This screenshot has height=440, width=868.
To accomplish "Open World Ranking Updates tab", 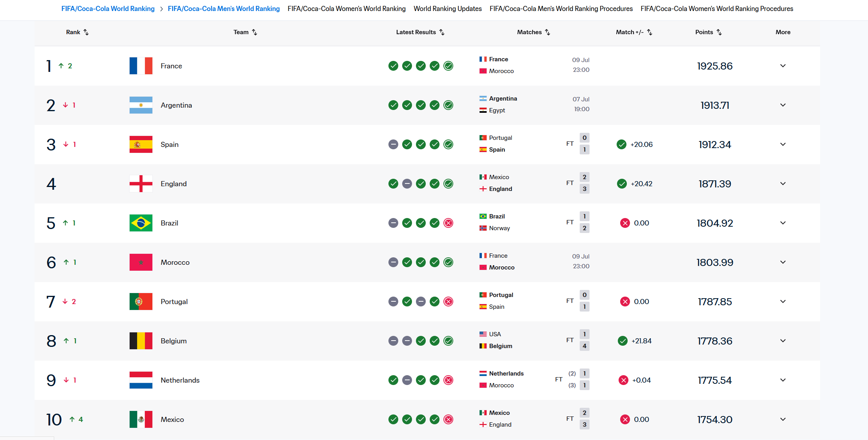I will point(448,9).
